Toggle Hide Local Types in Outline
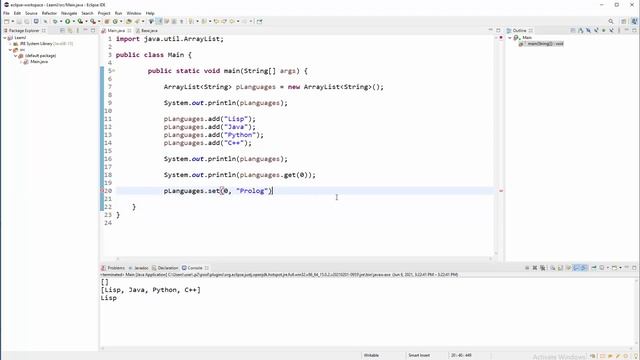 coord(611,31)
